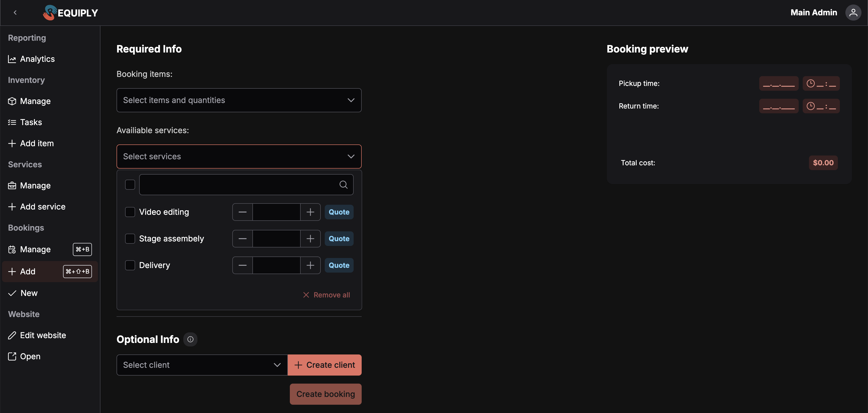The height and width of the screenshot is (413, 868).
Task: Click the return time clock icon
Action: (x=810, y=106)
